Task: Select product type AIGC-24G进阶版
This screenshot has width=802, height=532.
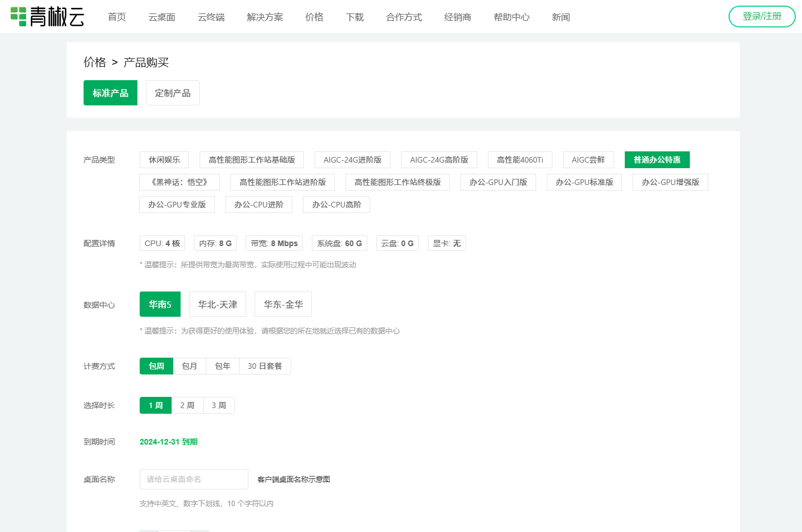Action: [x=352, y=160]
